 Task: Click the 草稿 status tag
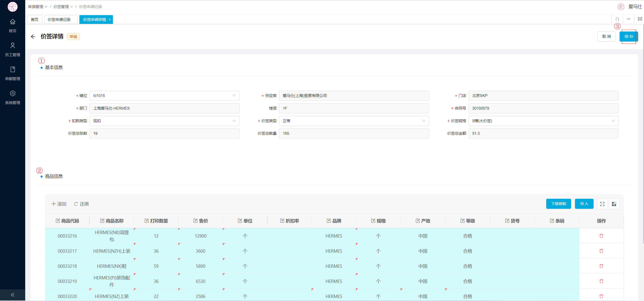(x=73, y=37)
